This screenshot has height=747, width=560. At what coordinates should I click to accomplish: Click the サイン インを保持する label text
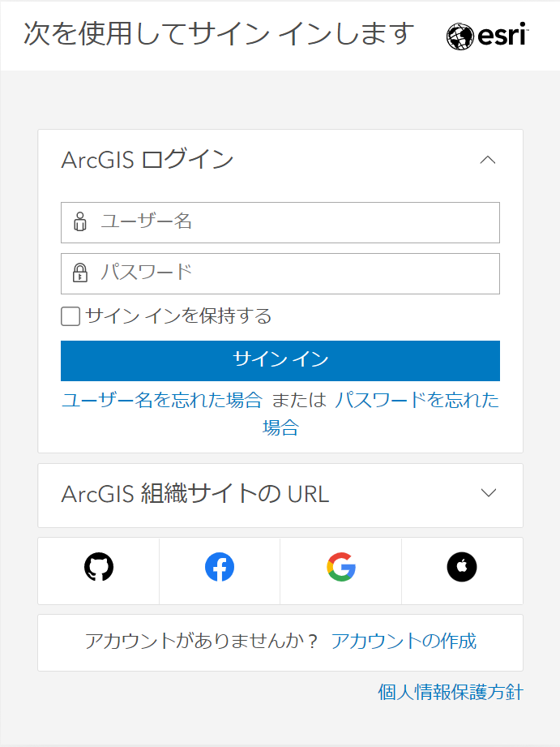click(x=178, y=316)
